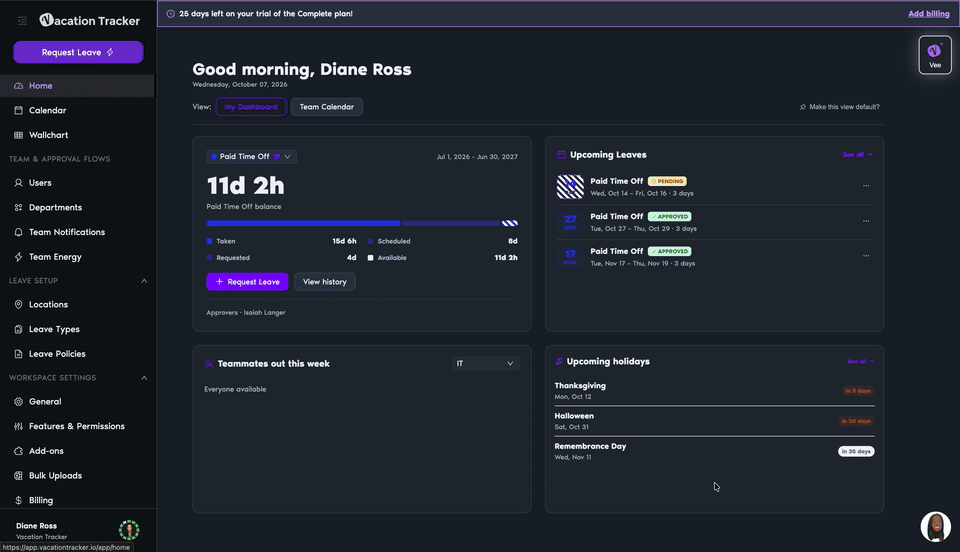This screenshot has width=960, height=552.
Task: Click the blue Taken legend swatch
Action: [209, 241]
